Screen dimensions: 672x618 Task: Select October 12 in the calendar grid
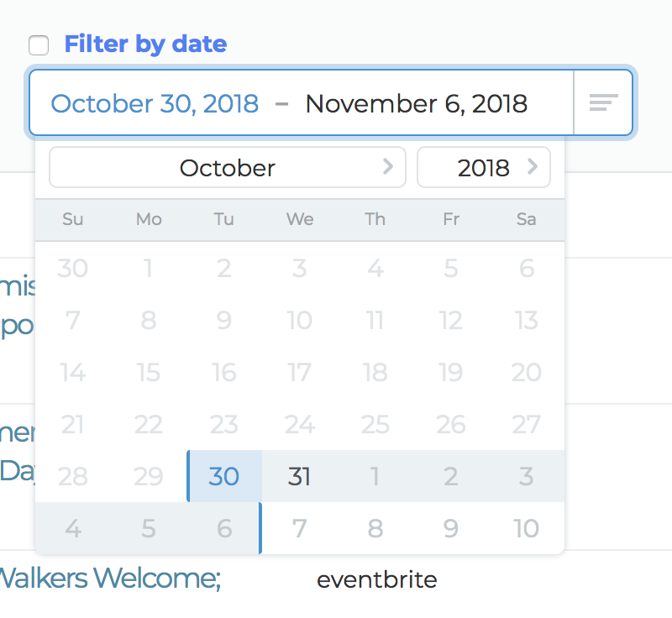coord(451,321)
